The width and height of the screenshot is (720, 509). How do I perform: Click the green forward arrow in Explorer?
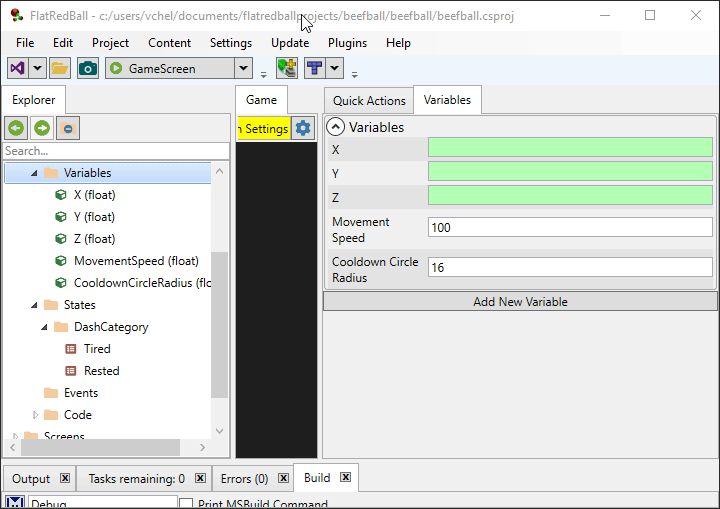click(x=41, y=128)
